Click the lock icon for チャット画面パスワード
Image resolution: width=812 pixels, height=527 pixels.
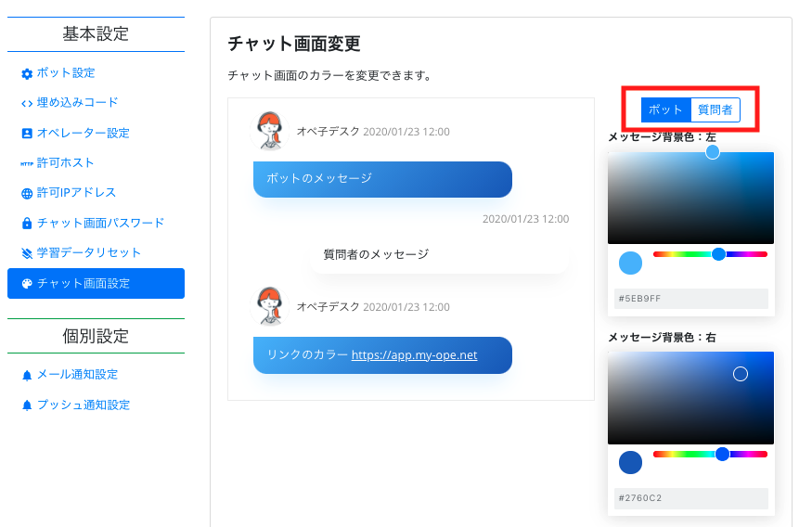point(27,224)
